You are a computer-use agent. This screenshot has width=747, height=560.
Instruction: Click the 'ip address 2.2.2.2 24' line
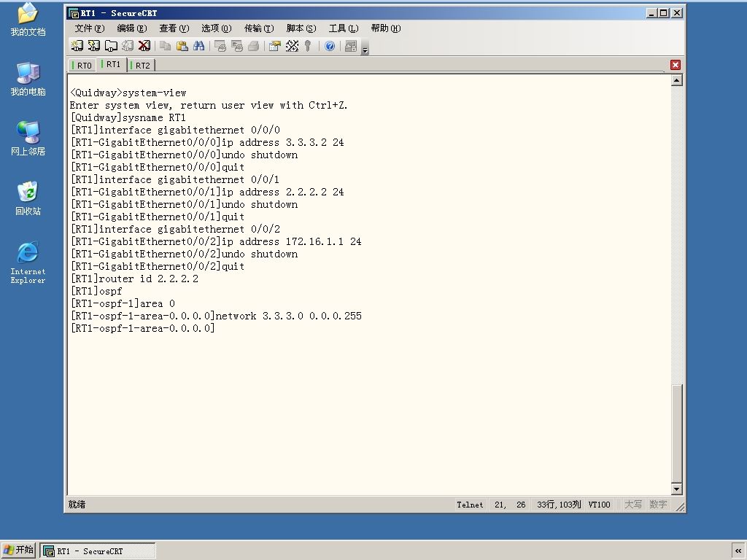click(x=207, y=192)
